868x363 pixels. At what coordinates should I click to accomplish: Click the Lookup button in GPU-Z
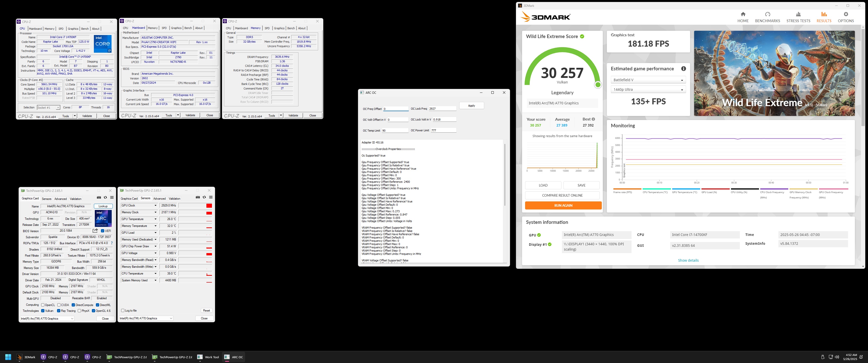tap(103, 206)
